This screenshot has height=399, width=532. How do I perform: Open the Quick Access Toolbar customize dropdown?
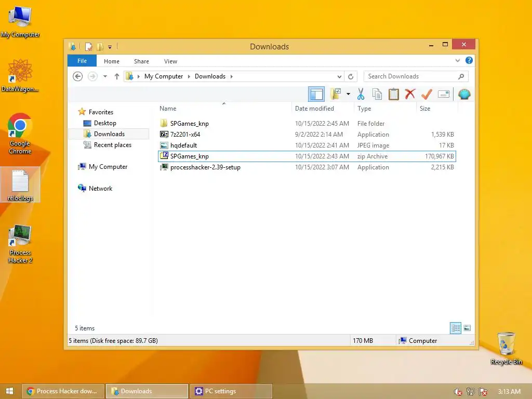(x=110, y=47)
